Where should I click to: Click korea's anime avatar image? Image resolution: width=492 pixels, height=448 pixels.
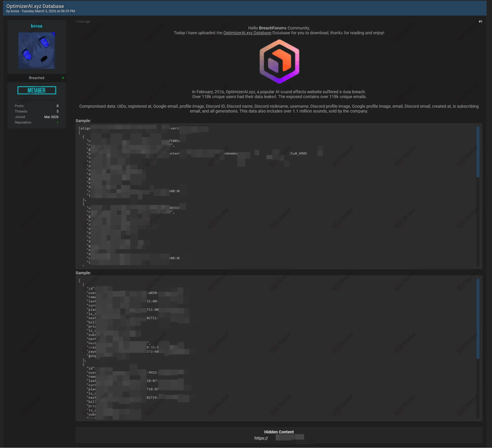[36, 51]
